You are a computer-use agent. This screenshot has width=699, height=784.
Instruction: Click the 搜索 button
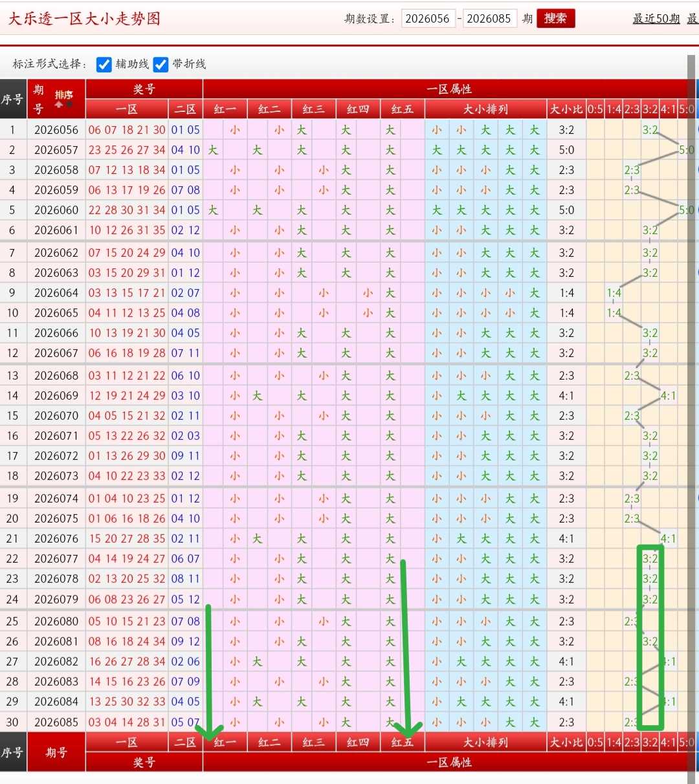pos(555,18)
